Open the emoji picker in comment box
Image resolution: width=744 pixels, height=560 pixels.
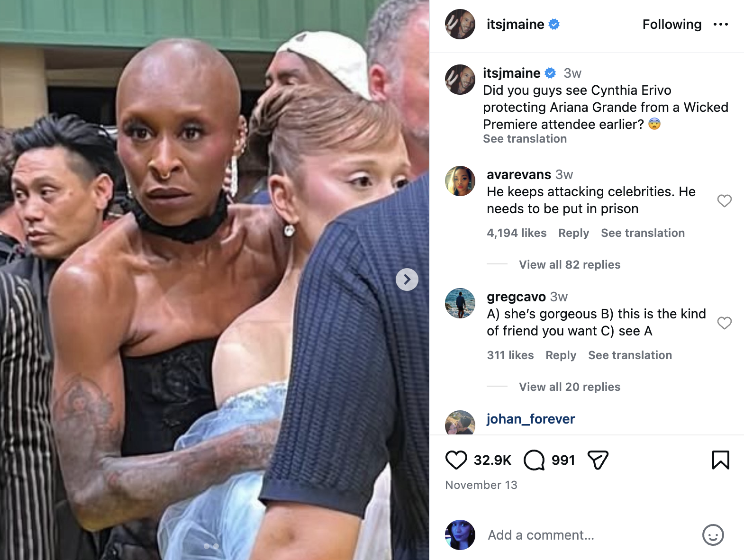click(713, 535)
